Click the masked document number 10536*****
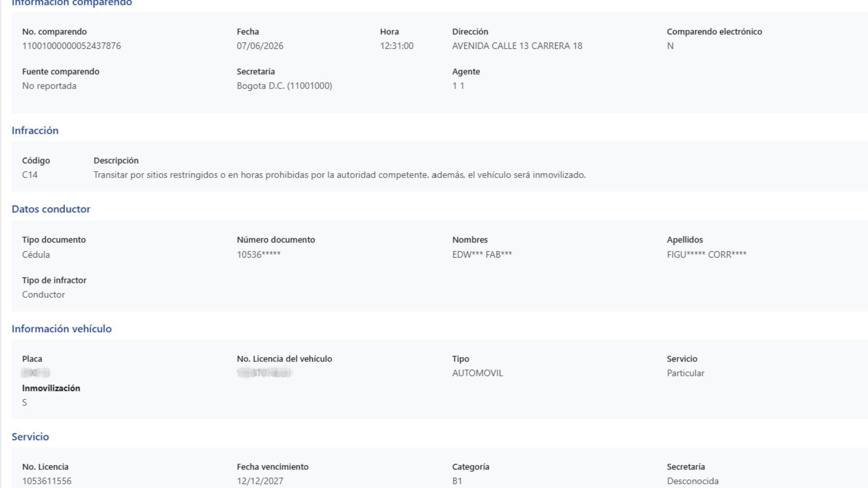The image size is (868, 488). coord(259,254)
